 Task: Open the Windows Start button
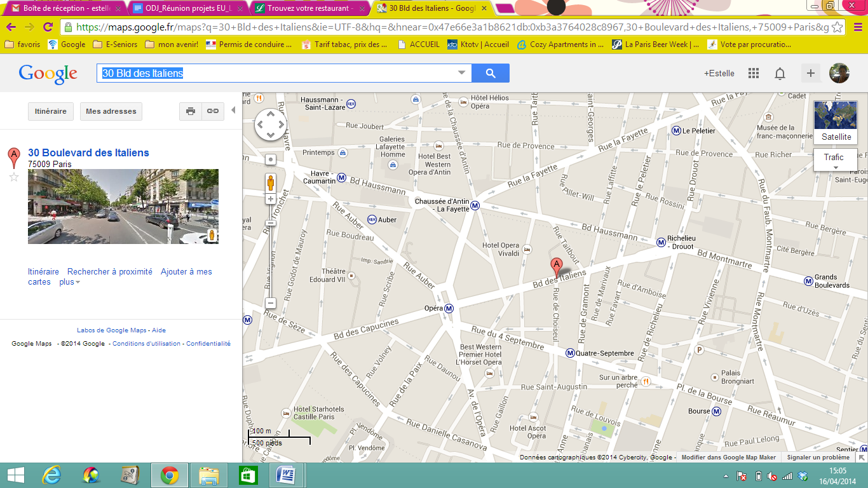16,475
